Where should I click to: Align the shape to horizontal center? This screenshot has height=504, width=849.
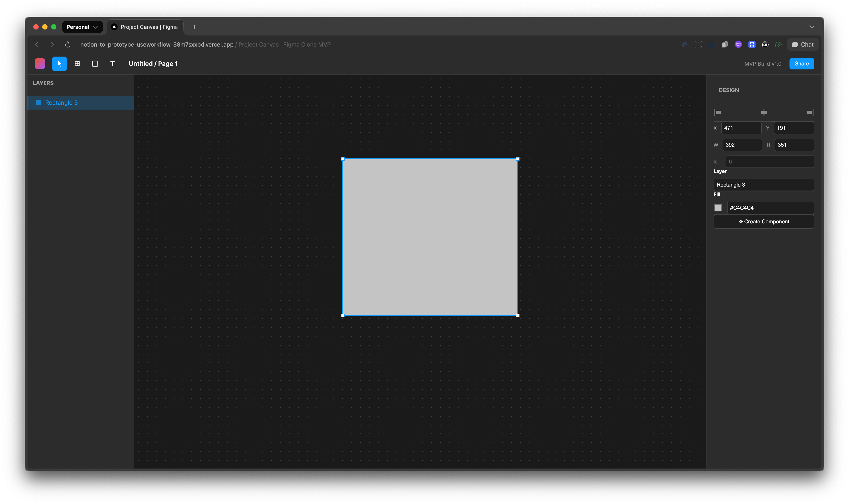pos(764,112)
